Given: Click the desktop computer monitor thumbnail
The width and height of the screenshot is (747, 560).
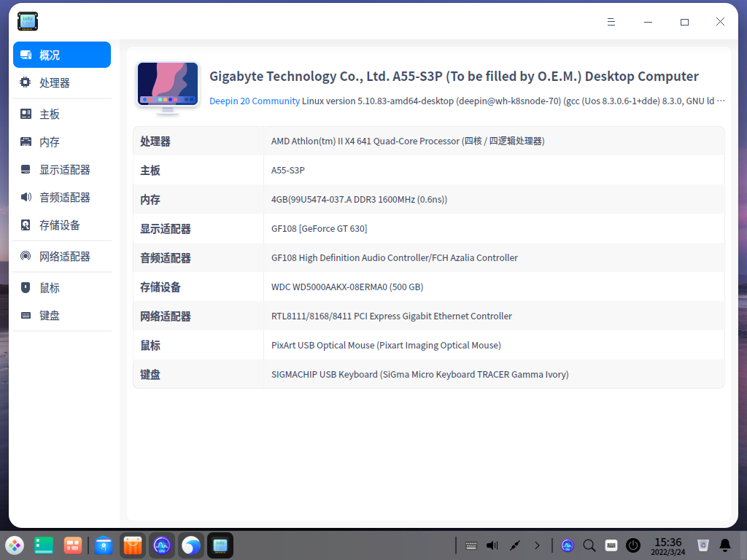Looking at the screenshot, I should point(168,88).
